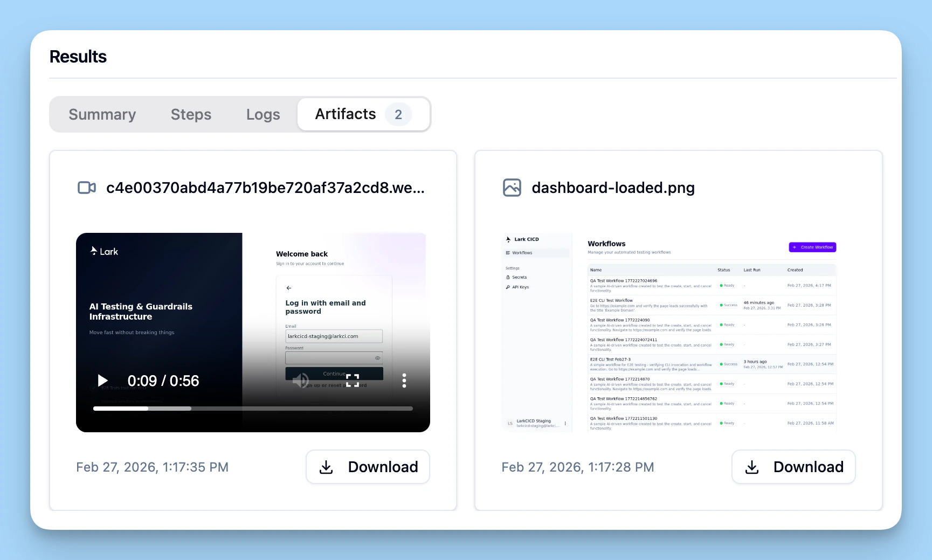The height and width of the screenshot is (560, 932).
Task: Seek ahead using the video progress bar
Action: click(x=253, y=409)
